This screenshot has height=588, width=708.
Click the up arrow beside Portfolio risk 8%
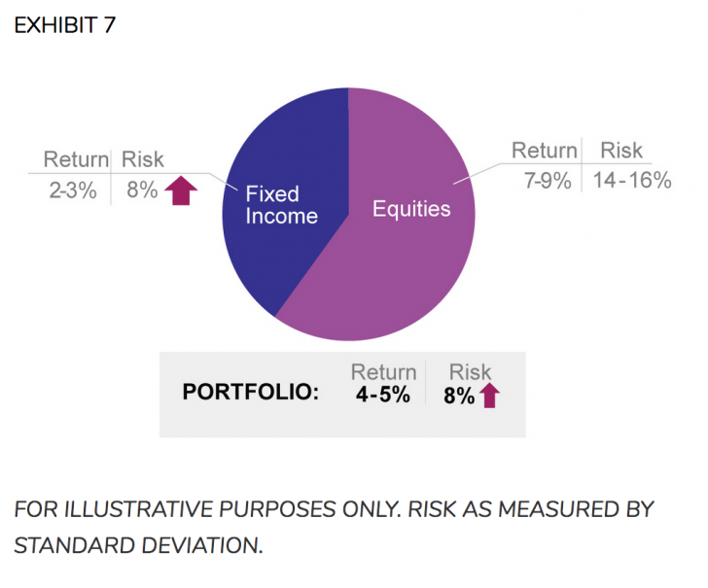[x=489, y=396]
